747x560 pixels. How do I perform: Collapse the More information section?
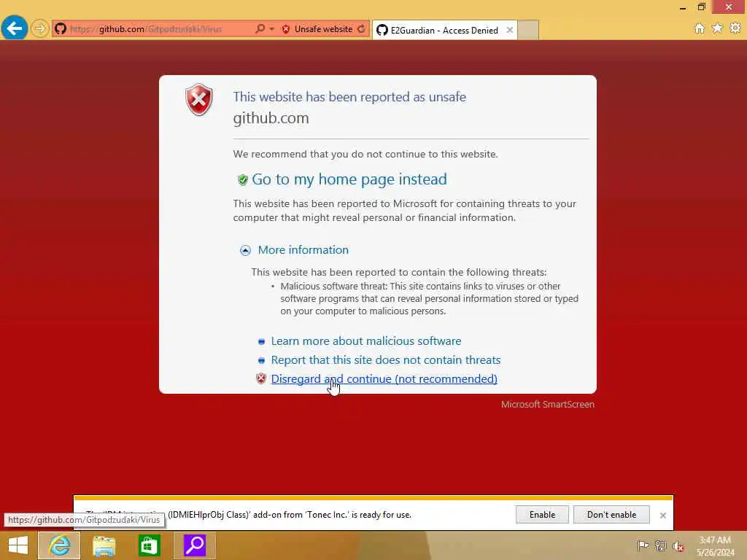pos(245,251)
